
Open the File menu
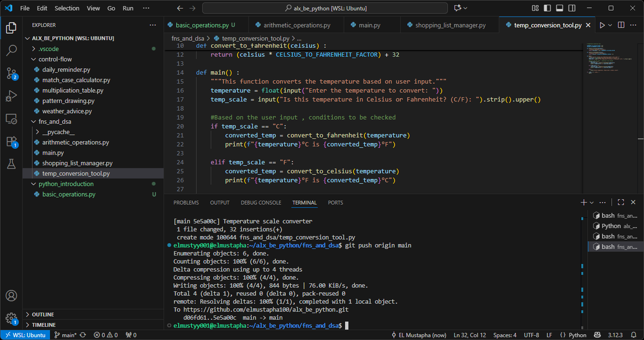tap(25, 8)
